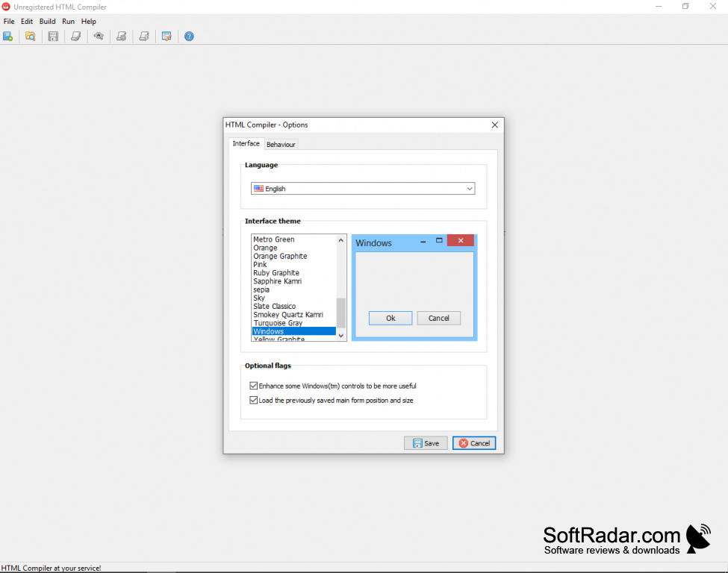Select the Interface tab
728x573 pixels.
click(x=246, y=144)
